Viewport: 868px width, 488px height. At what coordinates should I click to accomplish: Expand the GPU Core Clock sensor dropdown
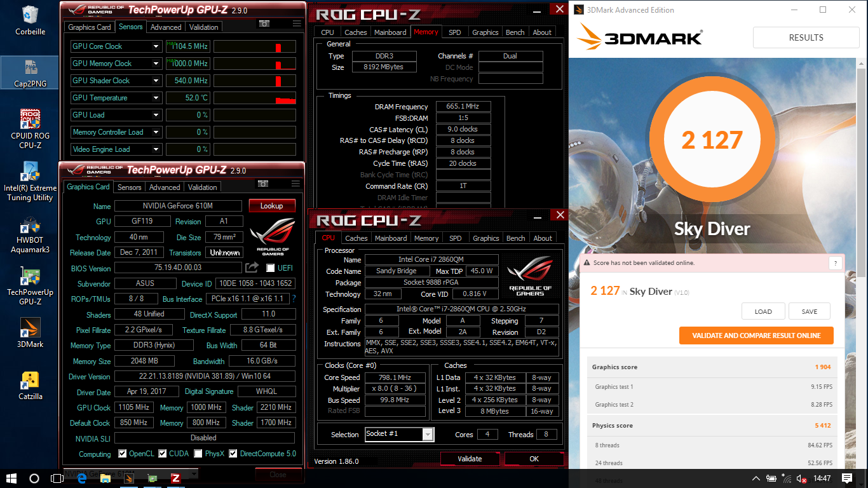coord(156,46)
